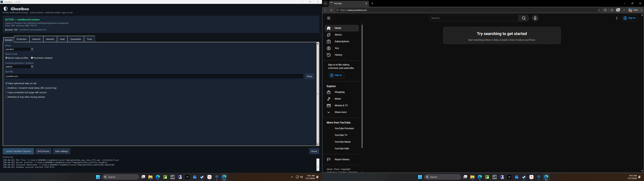Open Report history in YouTube sidebar
Viewport: 644px width, 181px height.
pos(342,160)
